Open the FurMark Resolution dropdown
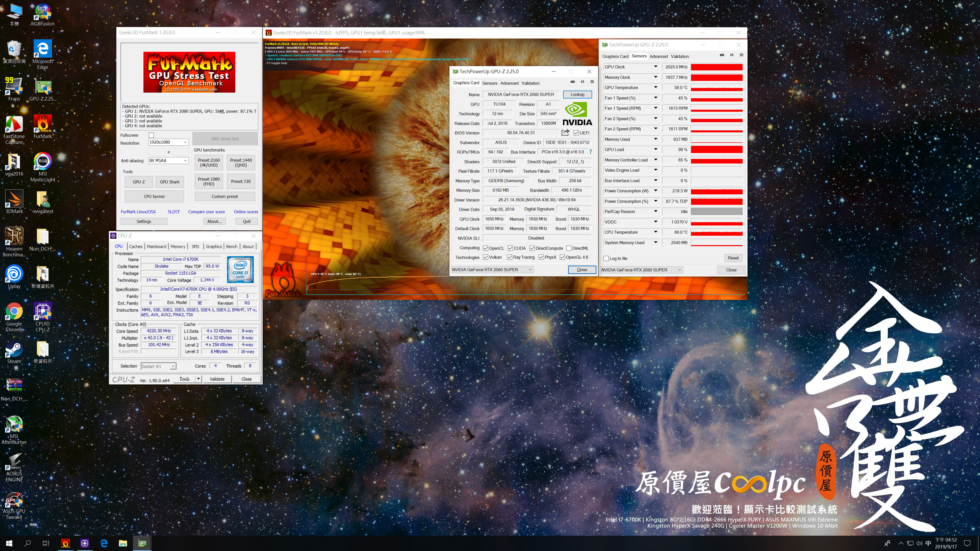 tap(168, 142)
